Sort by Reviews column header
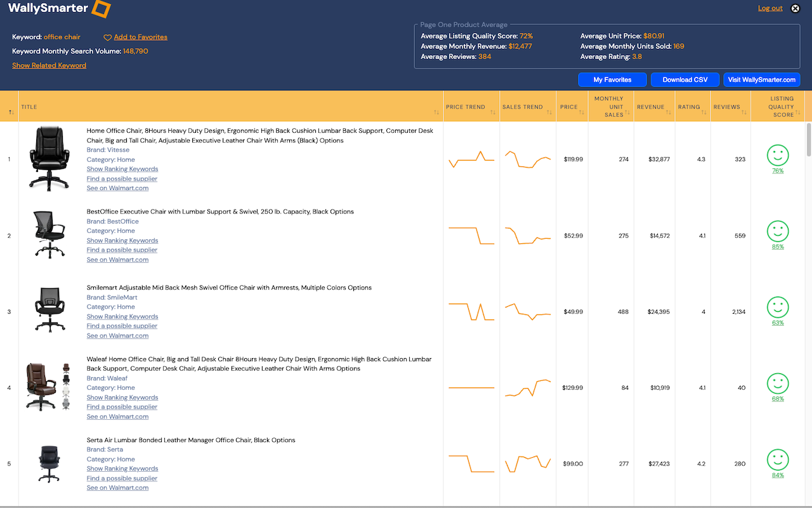Screen dimensions: 812x508 coord(727,107)
